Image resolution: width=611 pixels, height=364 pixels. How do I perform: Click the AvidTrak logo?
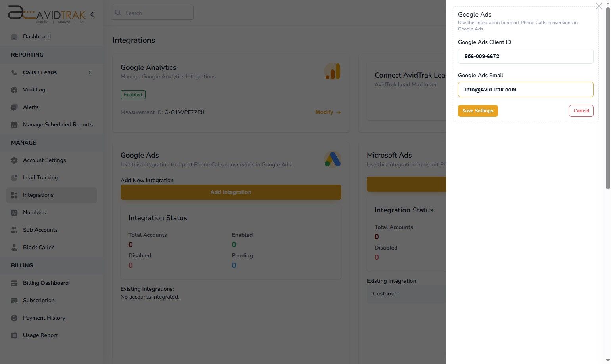point(46,14)
